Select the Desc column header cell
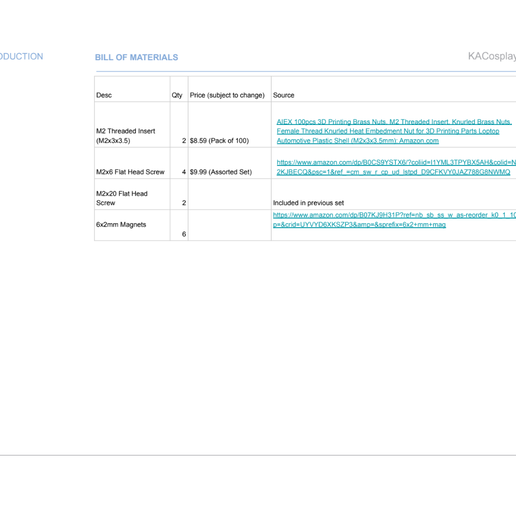Viewport: 516px width, 516px height. (x=132, y=89)
